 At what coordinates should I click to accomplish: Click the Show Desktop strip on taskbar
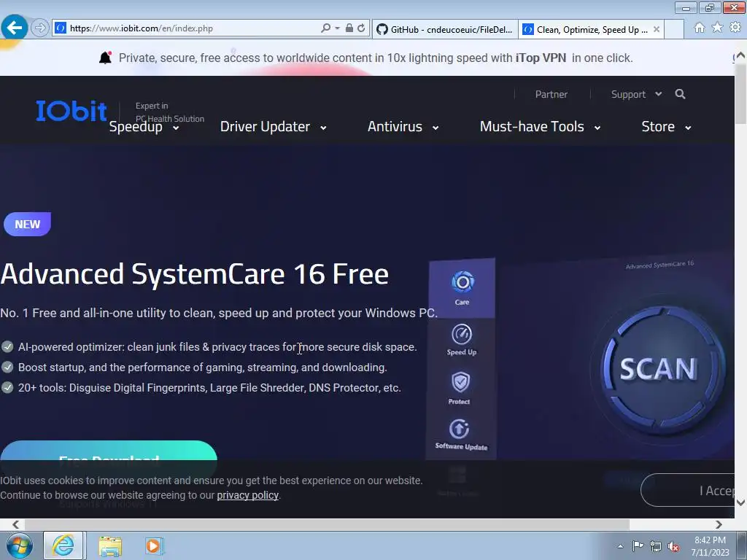743,545
